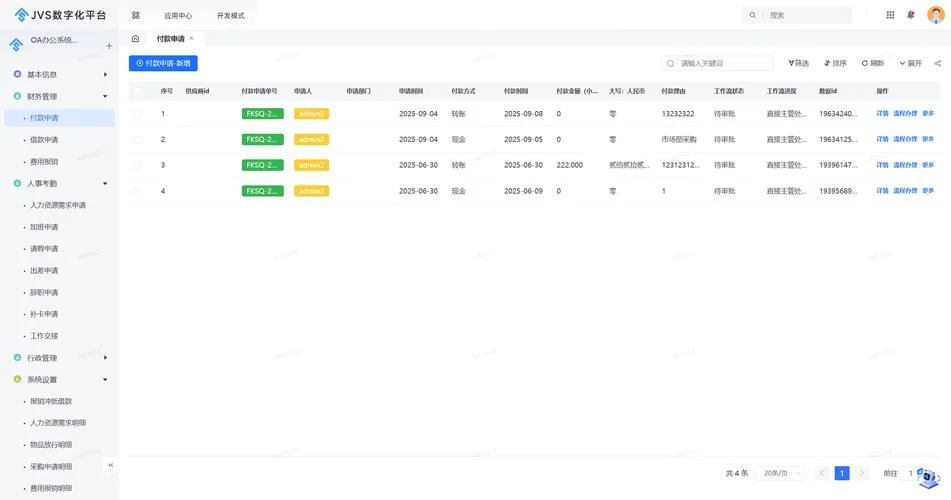
Task: Check the checkbox for row 4
Action: click(137, 191)
